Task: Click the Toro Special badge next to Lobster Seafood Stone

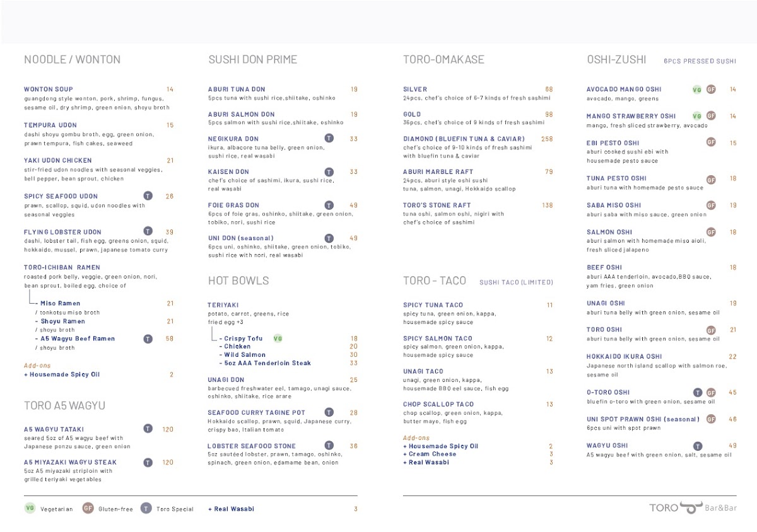Action: coord(329,446)
